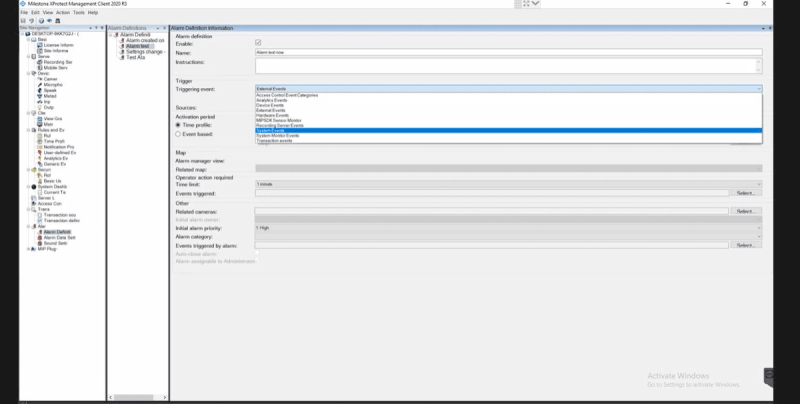The image size is (800, 404).
Task: Choose Transaction events from the list
Action: click(509, 141)
